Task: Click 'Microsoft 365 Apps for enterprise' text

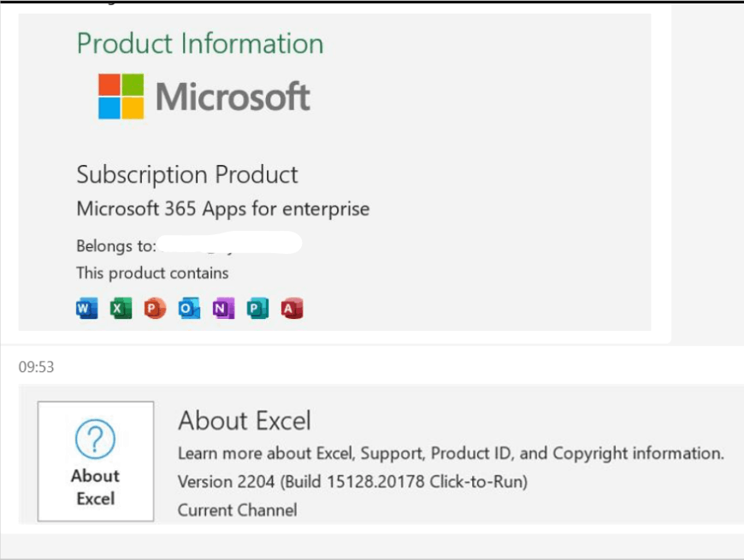Action: coord(223,209)
